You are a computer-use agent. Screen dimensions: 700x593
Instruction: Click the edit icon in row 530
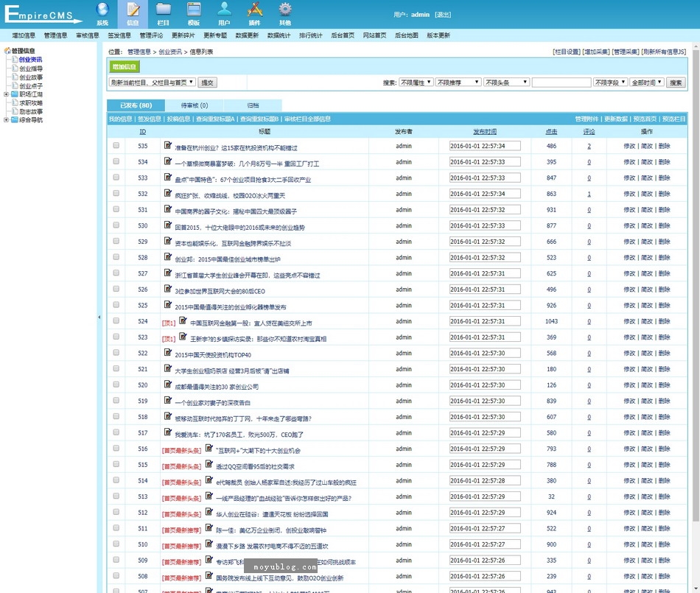pos(168,225)
